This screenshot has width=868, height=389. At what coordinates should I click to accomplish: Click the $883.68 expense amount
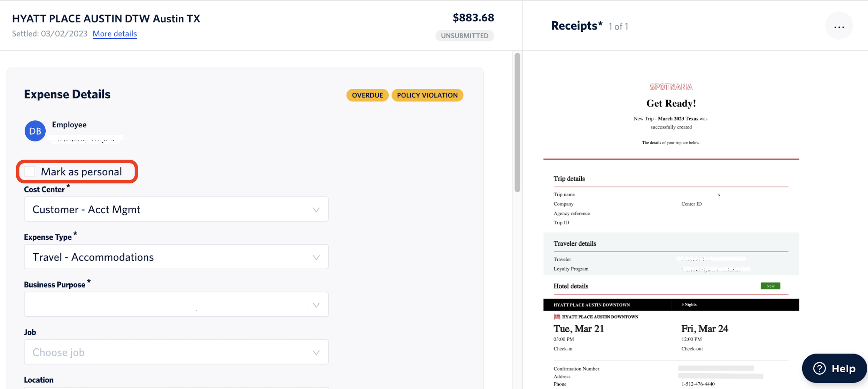click(x=473, y=18)
